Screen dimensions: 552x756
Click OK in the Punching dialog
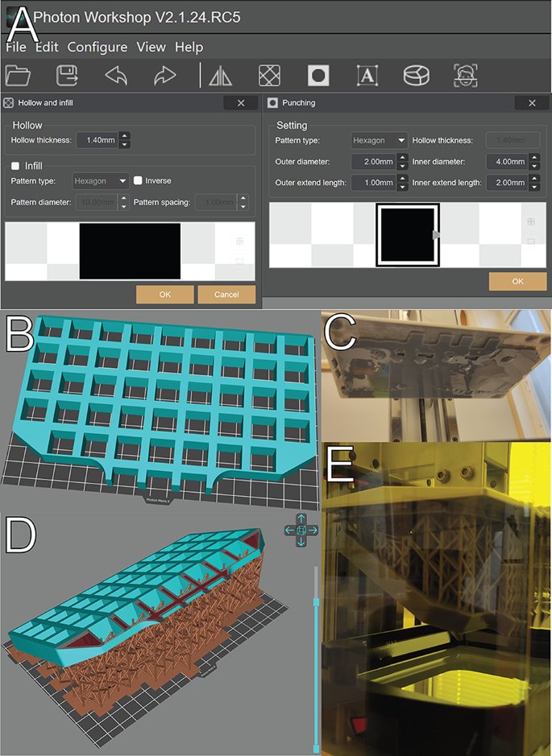[517, 281]
